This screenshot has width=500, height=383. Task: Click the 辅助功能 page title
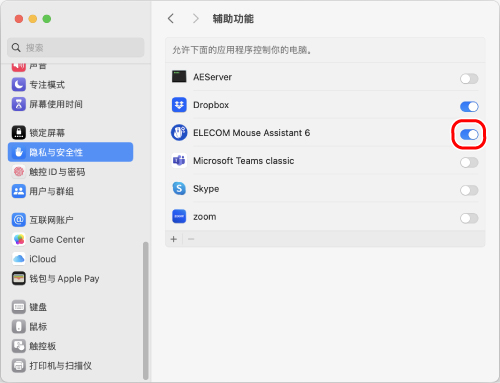pyautogui.click(x=233, y=19)
